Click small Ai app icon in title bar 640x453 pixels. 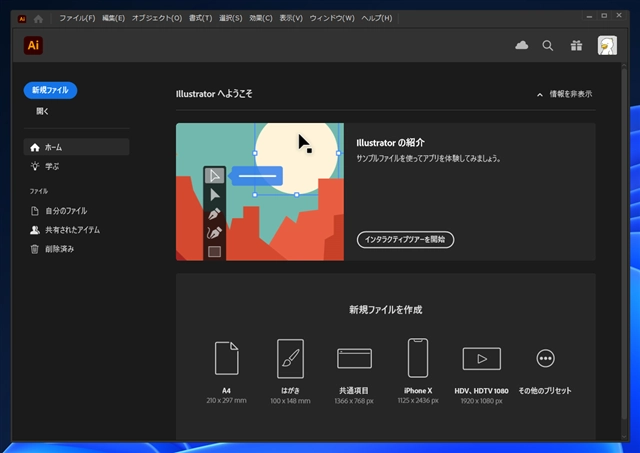point(22,19)
